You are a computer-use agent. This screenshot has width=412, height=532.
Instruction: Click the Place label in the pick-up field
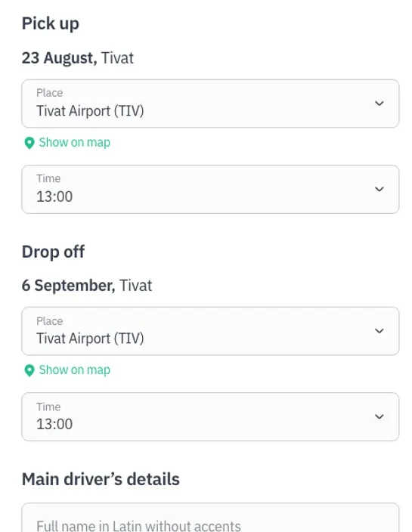click(50, 93)
